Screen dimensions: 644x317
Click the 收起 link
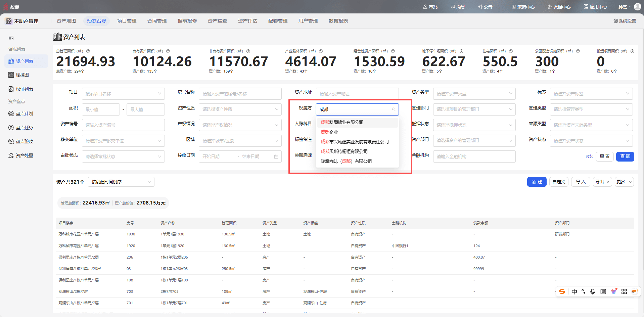[590, 156]
